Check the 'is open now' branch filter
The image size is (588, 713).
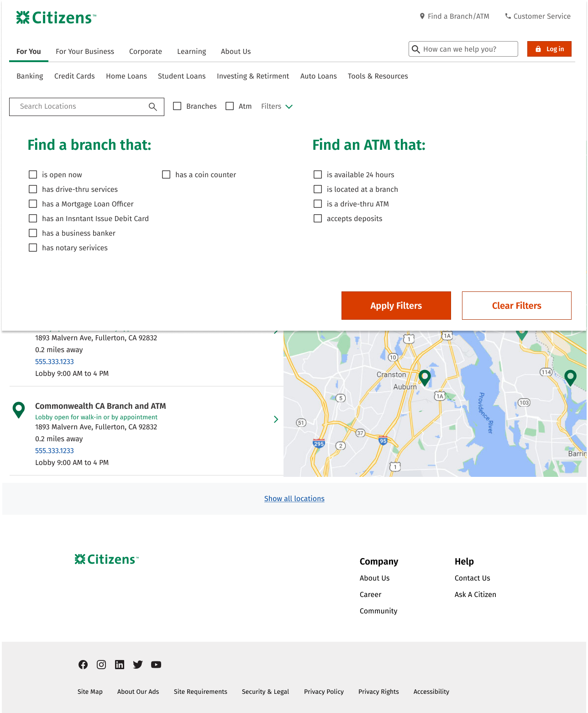pos(33,174)
